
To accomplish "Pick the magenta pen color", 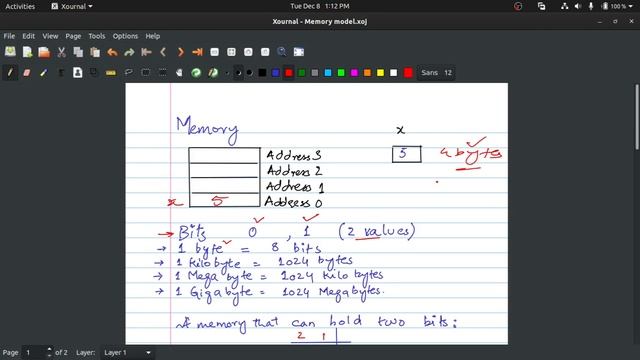I will tap(354, 73).
